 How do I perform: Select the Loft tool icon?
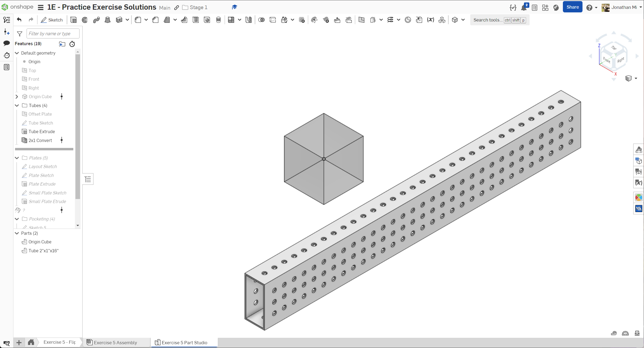[x=108, y=20]
